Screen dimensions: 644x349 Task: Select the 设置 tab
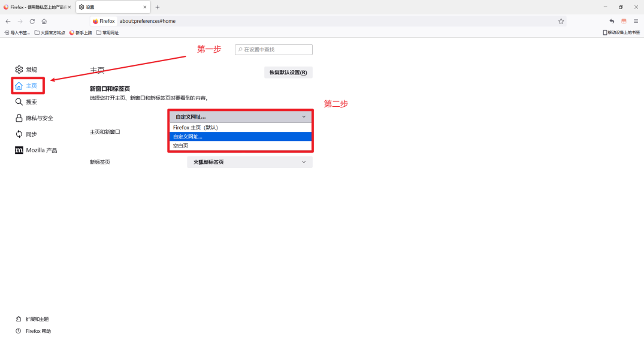[113, 7]
